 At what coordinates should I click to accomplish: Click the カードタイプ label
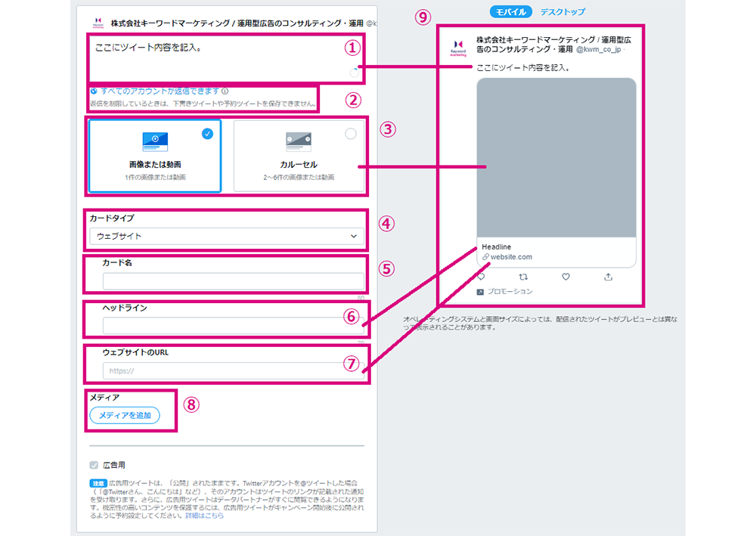(112, 218)
